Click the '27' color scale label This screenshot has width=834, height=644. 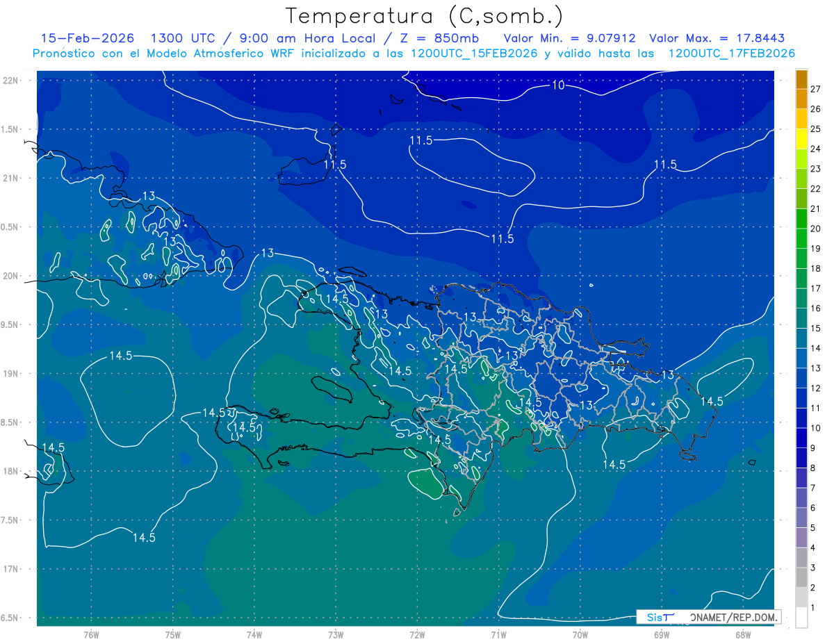[815, 89]
